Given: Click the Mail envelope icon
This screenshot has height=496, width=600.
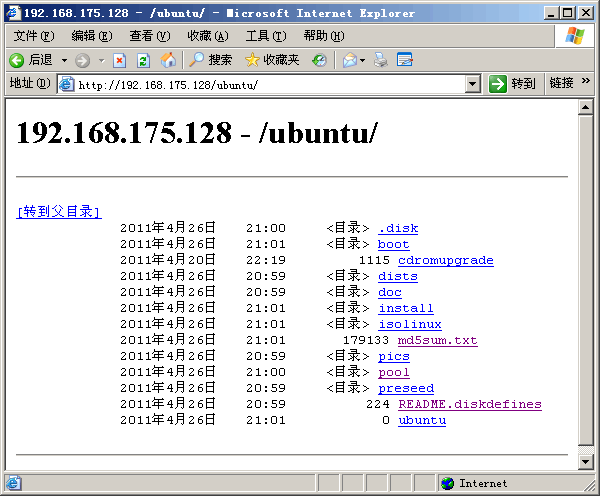Looking at the screenshot, I should (x=350, y=60).
